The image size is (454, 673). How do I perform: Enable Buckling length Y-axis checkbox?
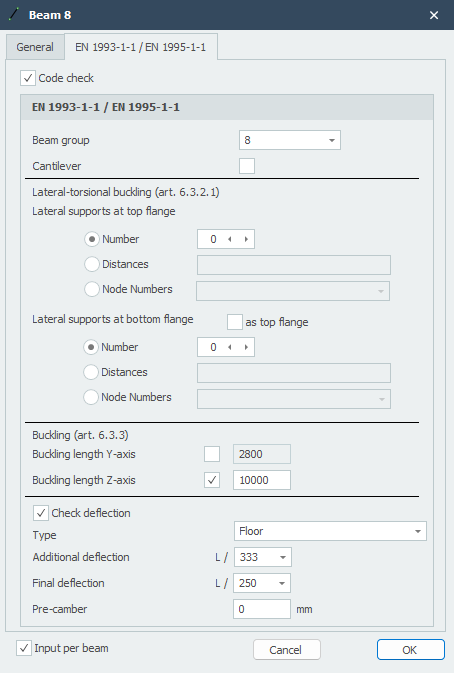coord(212,454)
